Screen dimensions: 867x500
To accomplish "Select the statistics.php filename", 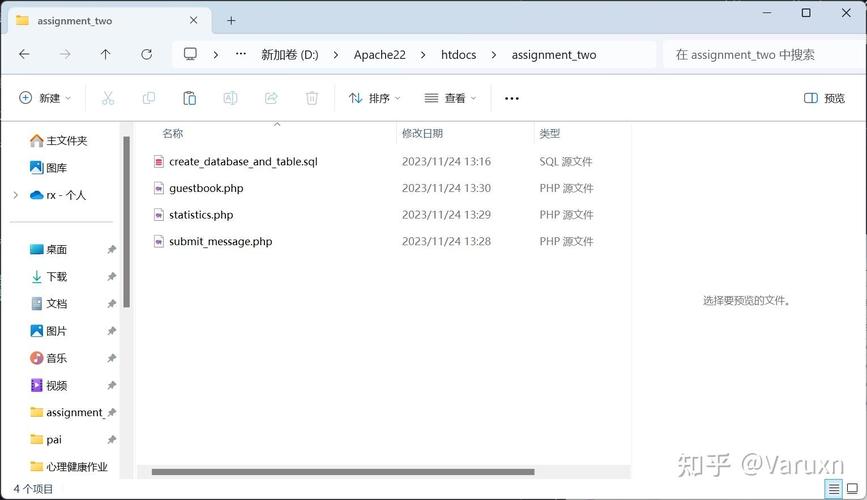I will [201, 215].
